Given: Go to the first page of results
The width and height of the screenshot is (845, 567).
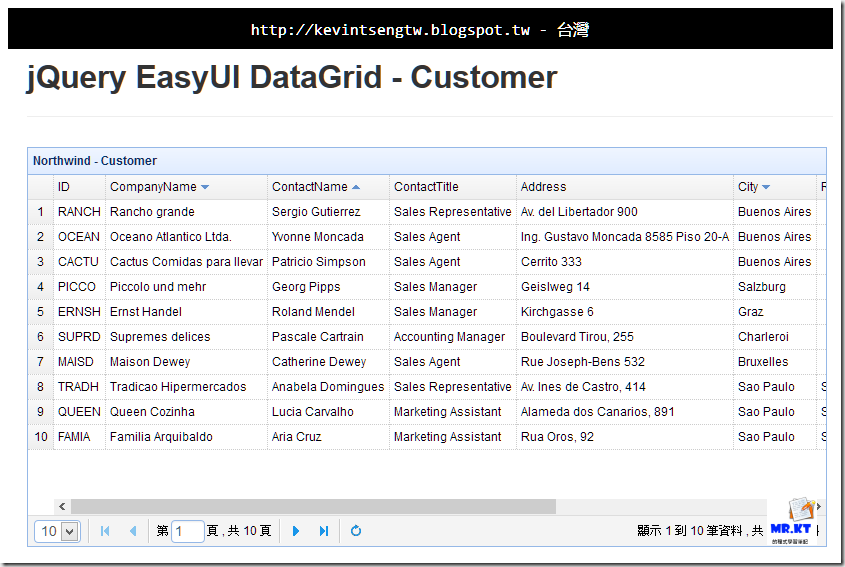Looking at the screenshot, I should [105, 531].
